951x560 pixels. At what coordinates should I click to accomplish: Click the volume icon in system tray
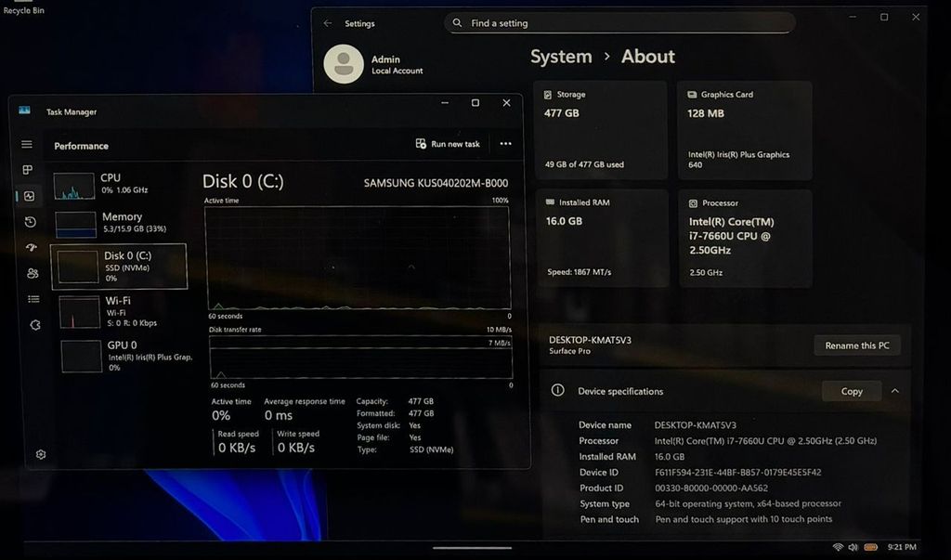[853, 547]
